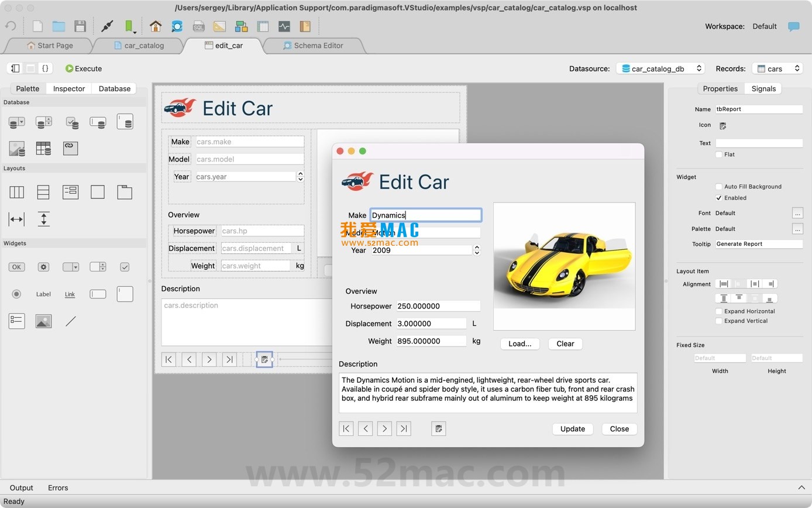The image size is (812, 508).
Task: Open the Records dropdown set to cars
Action: pyautogui.click(x=777, y=68)
